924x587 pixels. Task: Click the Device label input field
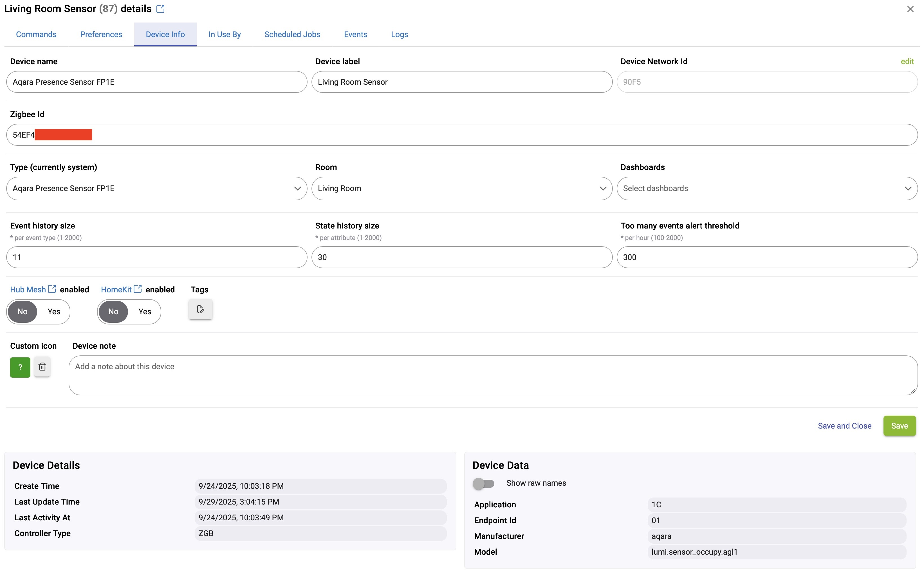[x=462, y=82]
